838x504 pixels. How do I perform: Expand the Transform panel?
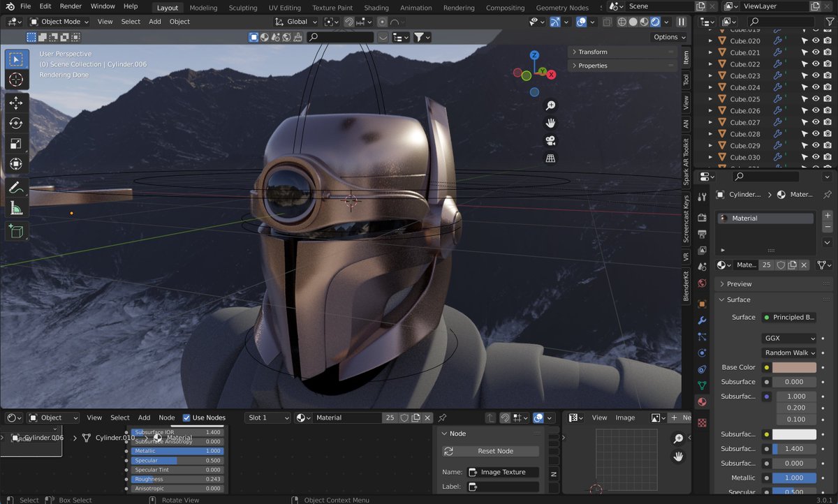[x=592, y=52]
